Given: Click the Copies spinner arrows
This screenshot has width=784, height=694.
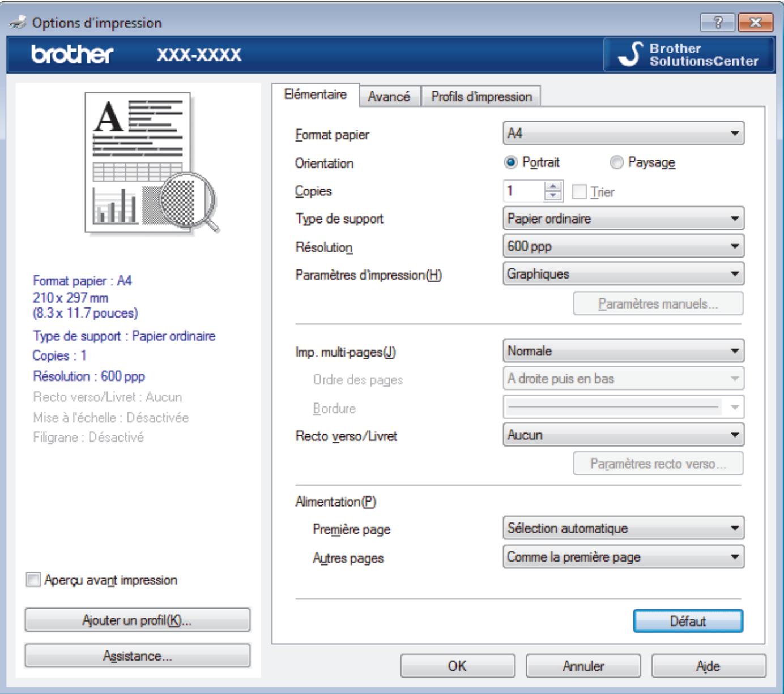Looking at the screenshot, I should click(x=553, y=192).
